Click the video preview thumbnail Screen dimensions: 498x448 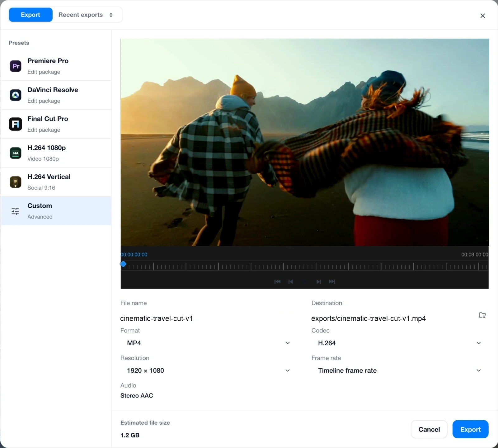[305, 142]
